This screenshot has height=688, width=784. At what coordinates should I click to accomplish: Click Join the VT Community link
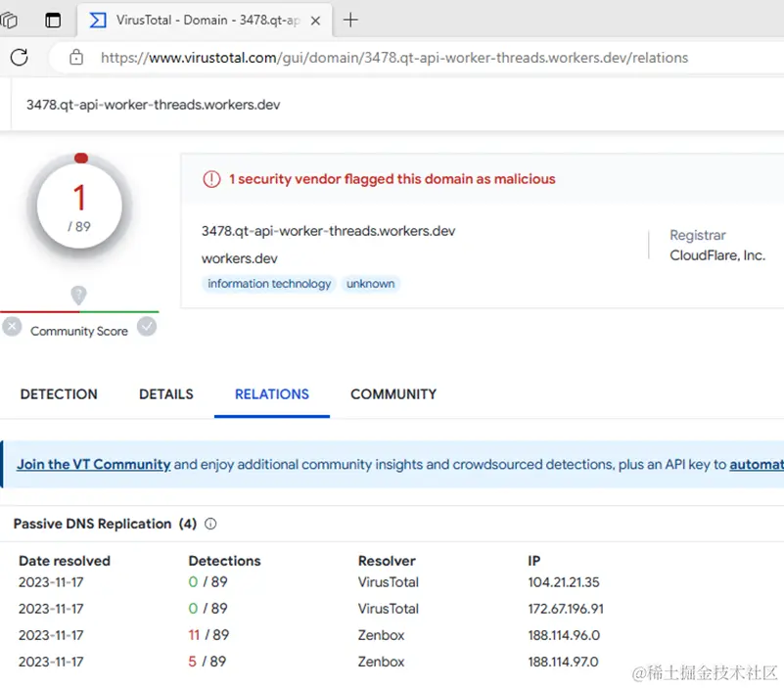[94, 465]
